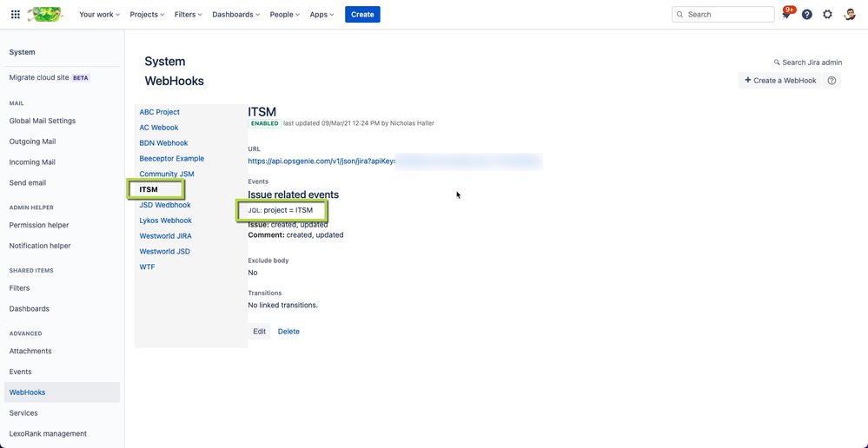The height and width of the screenshot is (448, 868).
Task: Select the JSD Wedbhook entry
Action: [165, 205]
